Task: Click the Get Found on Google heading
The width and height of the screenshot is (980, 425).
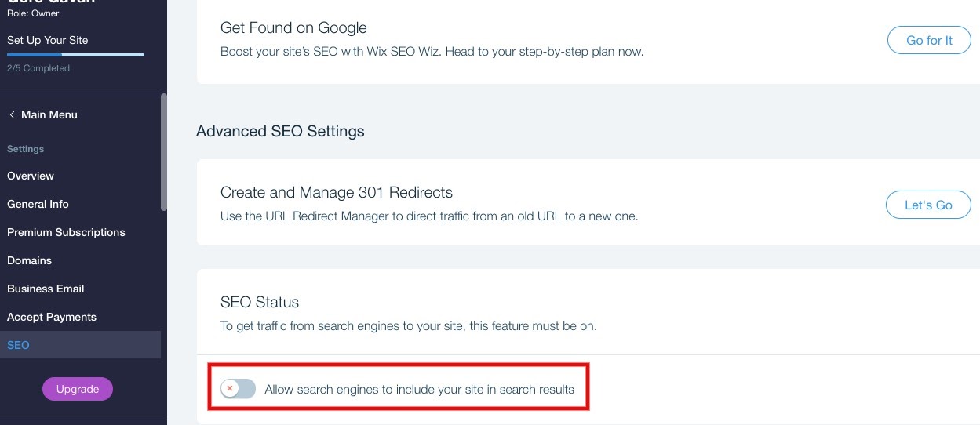Action: pyautogui.click(x=293, y=27)
